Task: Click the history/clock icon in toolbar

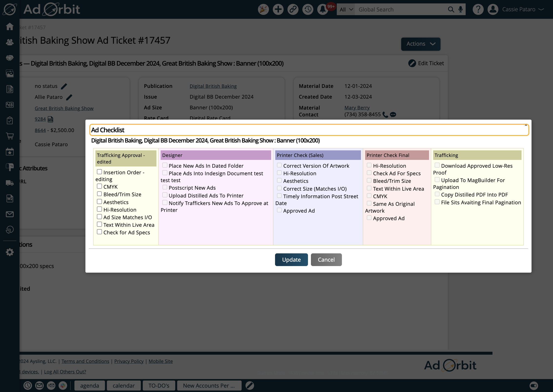Action: [x=308, y=9]
